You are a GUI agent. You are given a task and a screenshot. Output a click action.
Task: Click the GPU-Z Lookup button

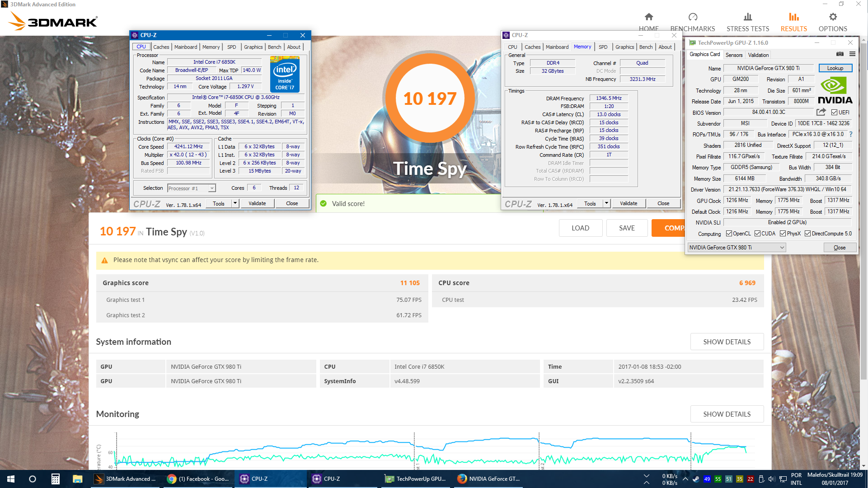[835, 68]
